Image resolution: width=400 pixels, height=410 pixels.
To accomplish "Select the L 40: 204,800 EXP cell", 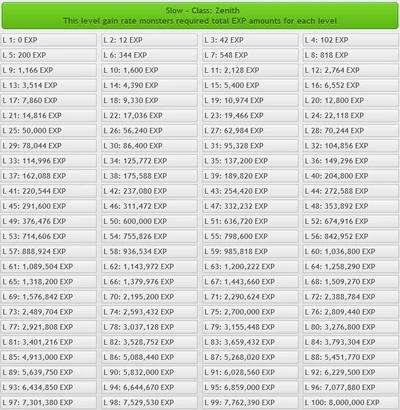I will coord(351,176).
